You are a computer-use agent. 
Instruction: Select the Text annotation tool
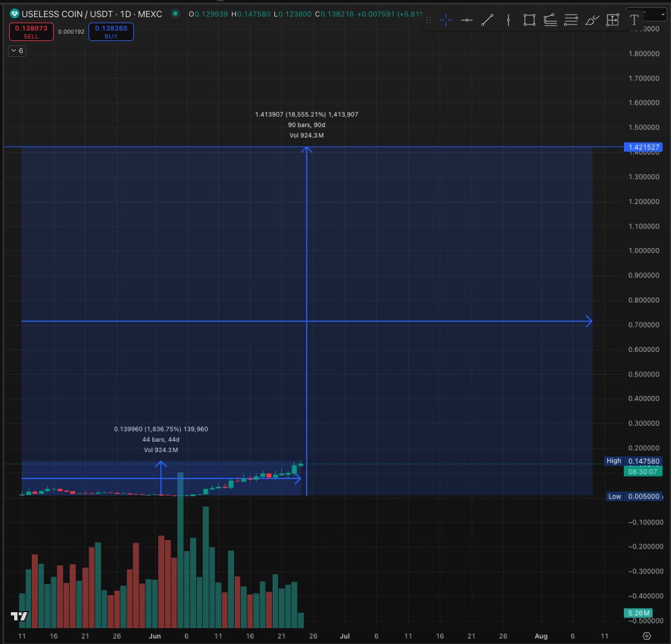click(634, 20)
